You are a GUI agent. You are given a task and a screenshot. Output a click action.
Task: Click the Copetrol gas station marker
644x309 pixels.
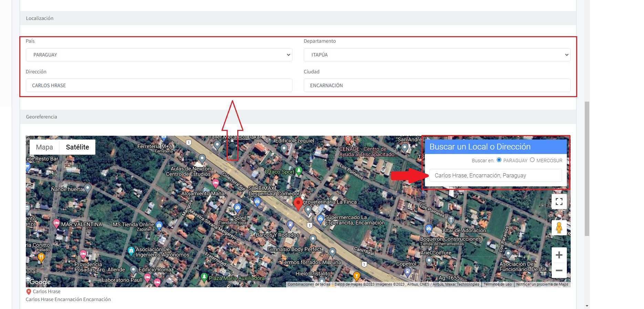point(407,271)
